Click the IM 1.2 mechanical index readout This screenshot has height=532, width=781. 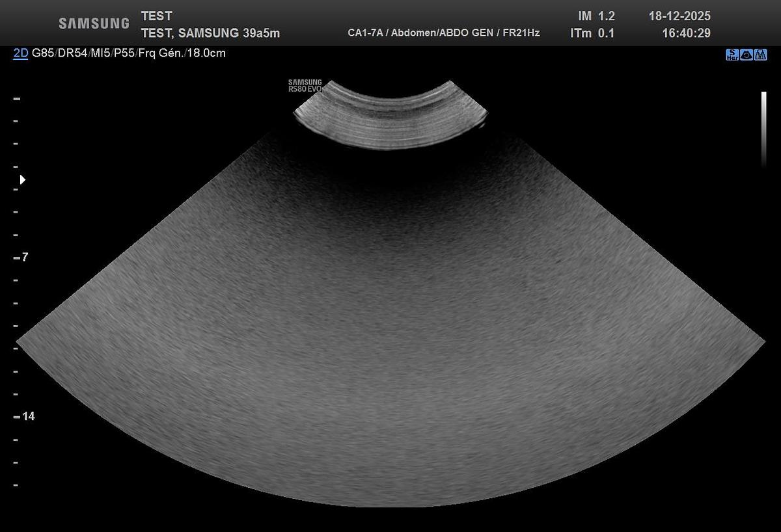click(x=596, y=16)
